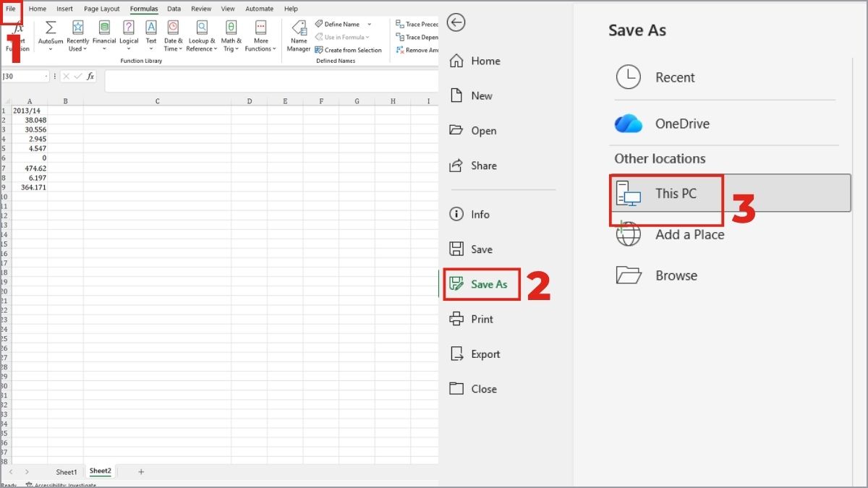The image size is (868, 488).
Task: Open the Insert ribbon tab
Action: point(64,9)
